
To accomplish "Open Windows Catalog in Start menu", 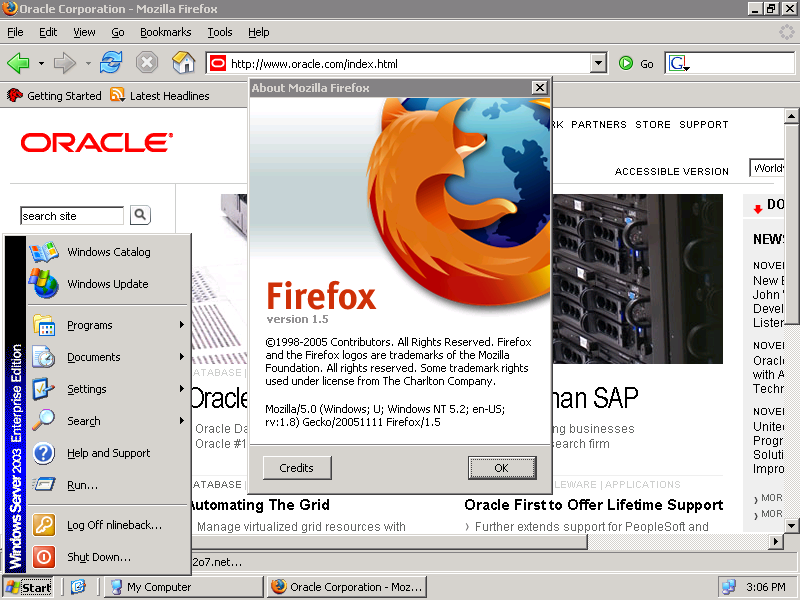I will (x=108, y=252).
